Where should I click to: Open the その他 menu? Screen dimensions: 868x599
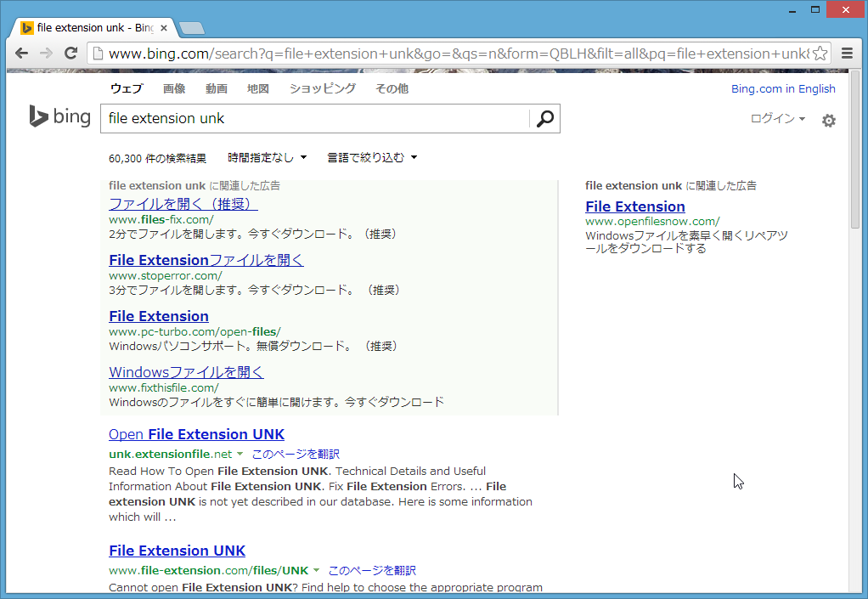point(392,88)
